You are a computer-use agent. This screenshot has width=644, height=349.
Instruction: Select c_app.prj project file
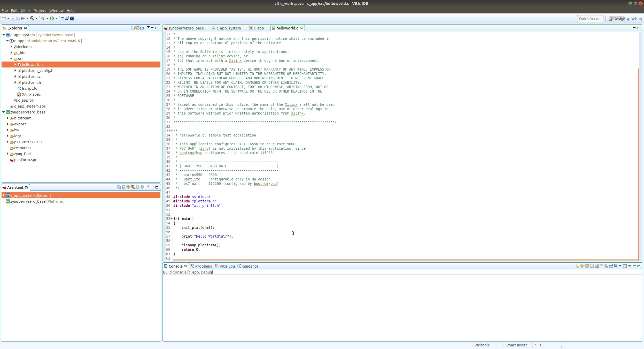click(x=24, y=100)
